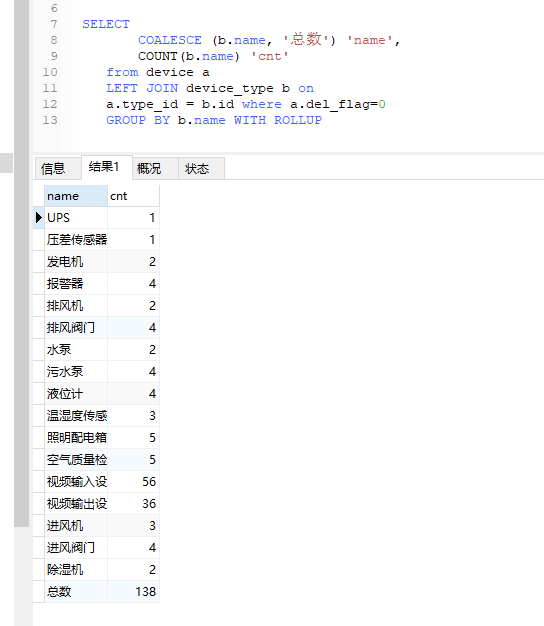Select the 排风阀门 cell
This screenshot has width=544, height=626.
coord(75,327)
